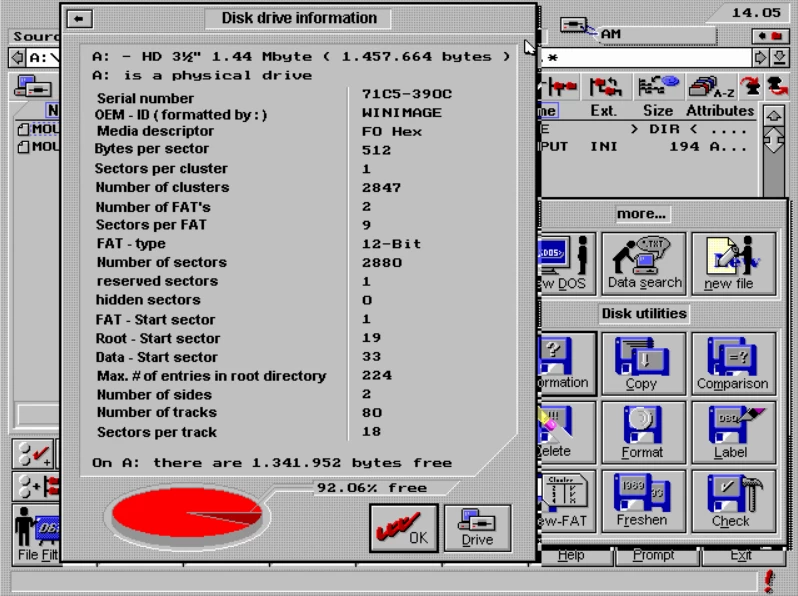Start the Freshen disk utility
The height and width of the screenshot is (596, 798).
click(643, 501)
